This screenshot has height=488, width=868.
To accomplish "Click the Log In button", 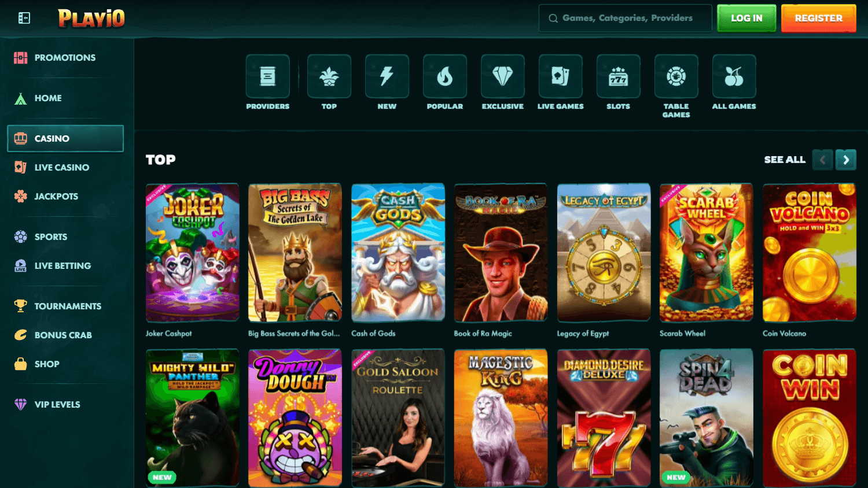I will pos(746,19).
